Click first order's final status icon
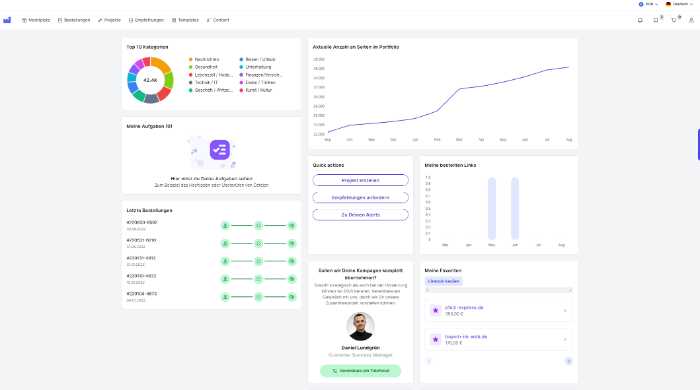This screenshot has height=390, width=700. tap(292, 226)
